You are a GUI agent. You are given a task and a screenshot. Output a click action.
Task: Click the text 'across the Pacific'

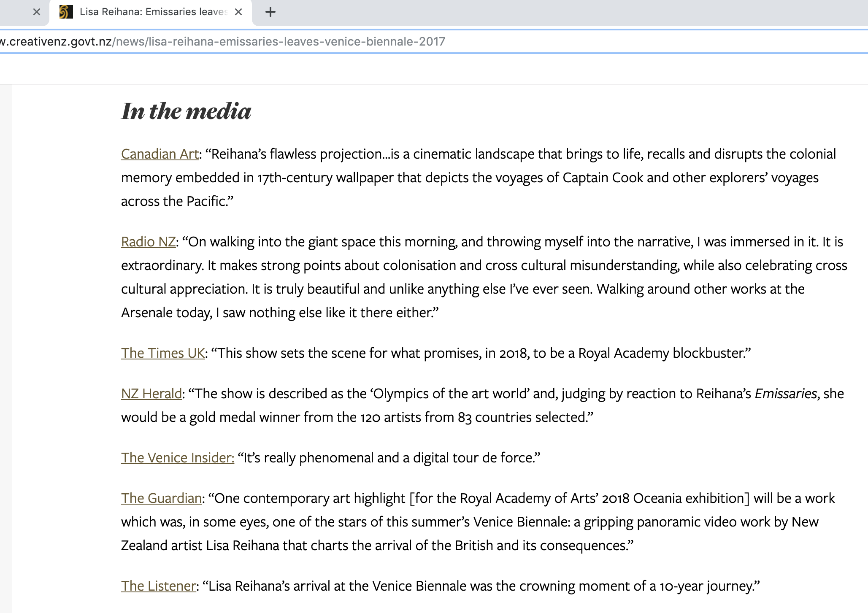coord(174,201)
